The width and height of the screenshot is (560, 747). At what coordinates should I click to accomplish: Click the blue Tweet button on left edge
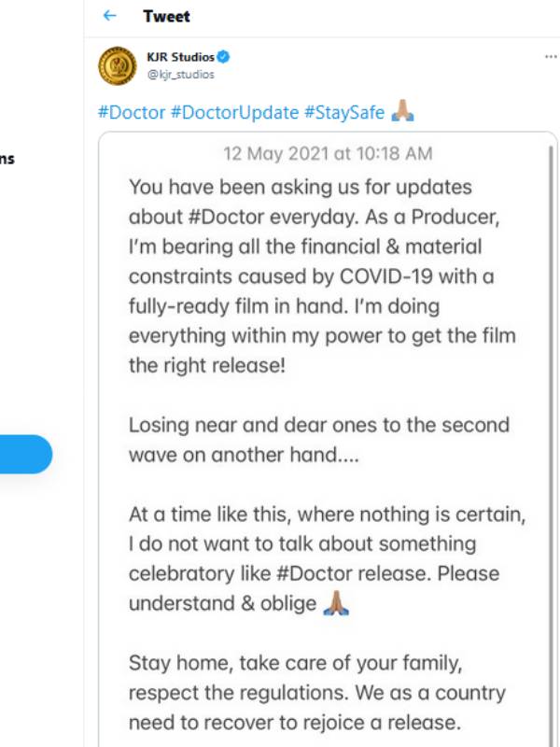click(x=26, y=454)
